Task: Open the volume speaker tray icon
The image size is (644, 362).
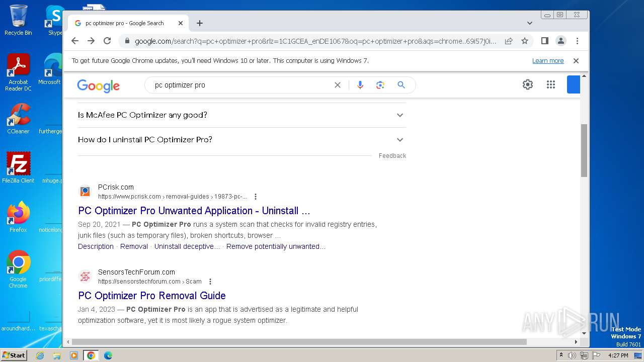Action: coord(572,355)
